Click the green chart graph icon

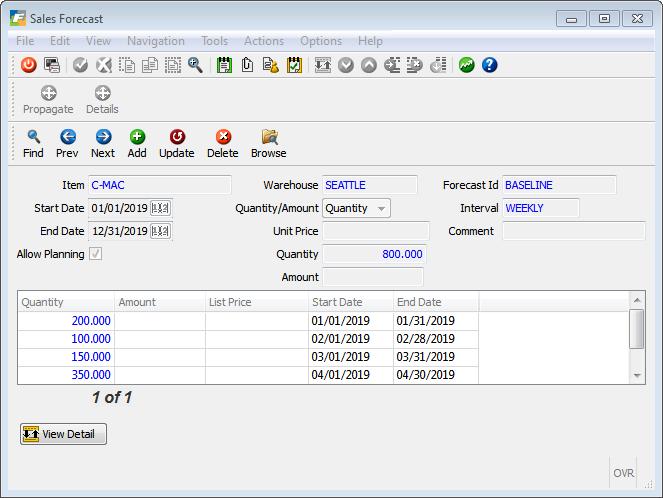click(x=466, y=65)
